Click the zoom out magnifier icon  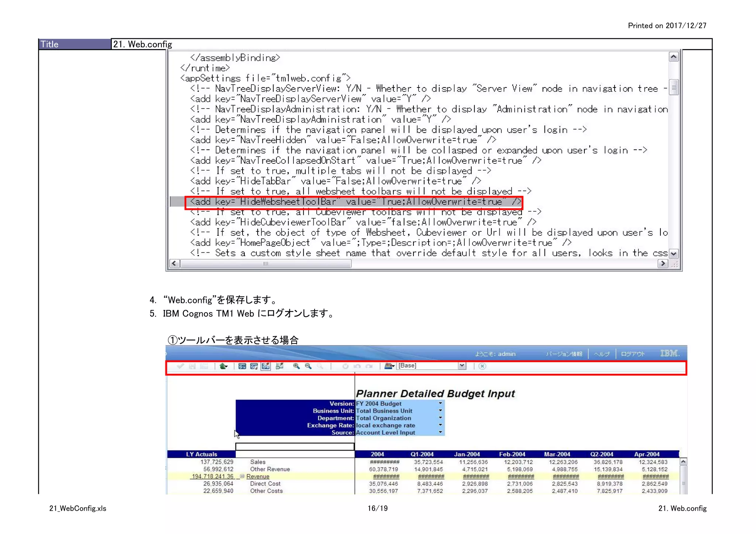click(308, 366)
